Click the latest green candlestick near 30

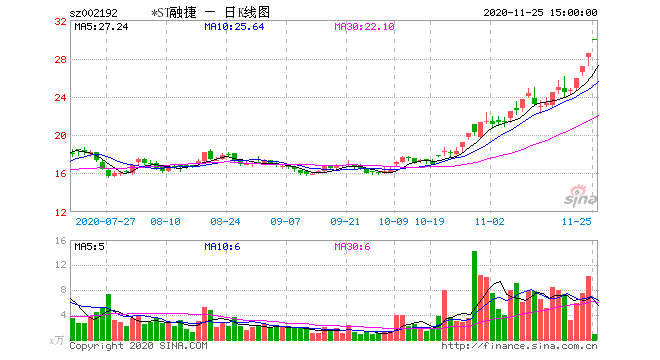pos(595,40)
